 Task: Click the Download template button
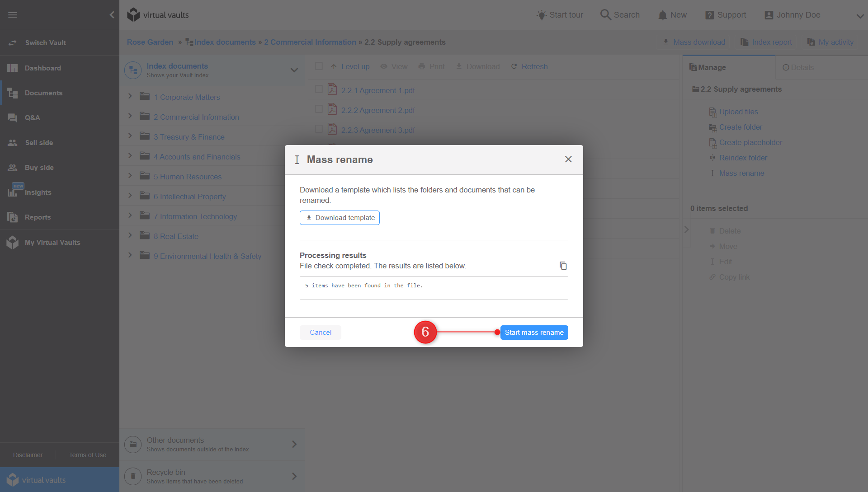tap(339, 217)
